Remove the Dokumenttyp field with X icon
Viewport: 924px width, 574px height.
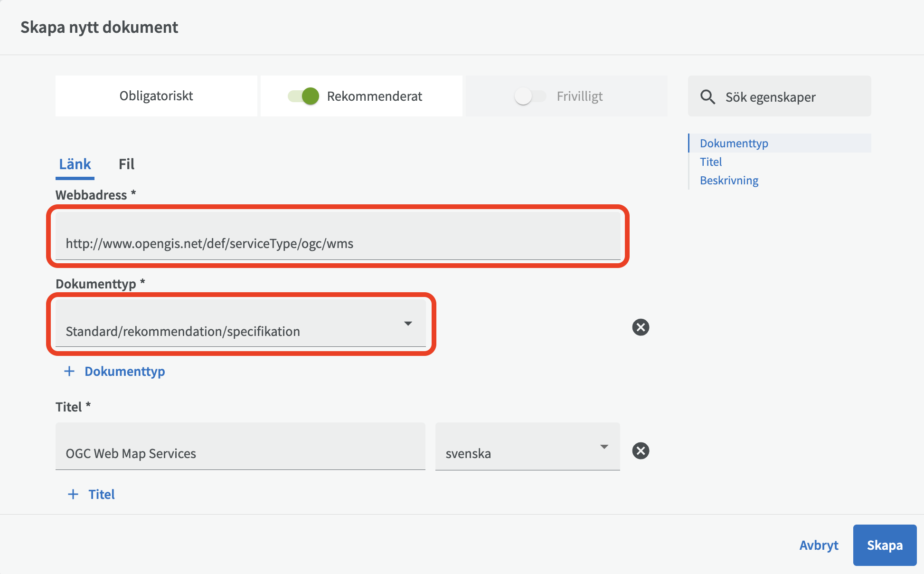[641, 327]
